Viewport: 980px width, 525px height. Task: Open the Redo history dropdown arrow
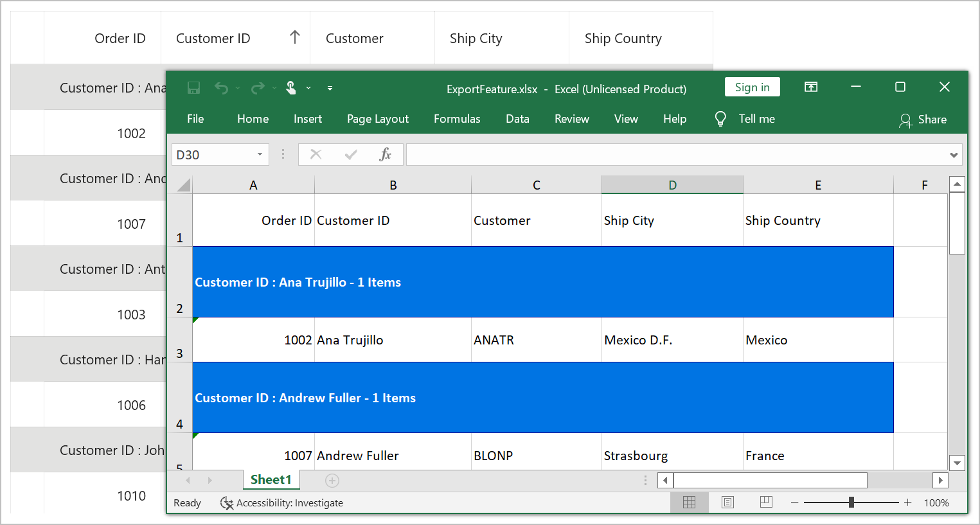point(274,88)
